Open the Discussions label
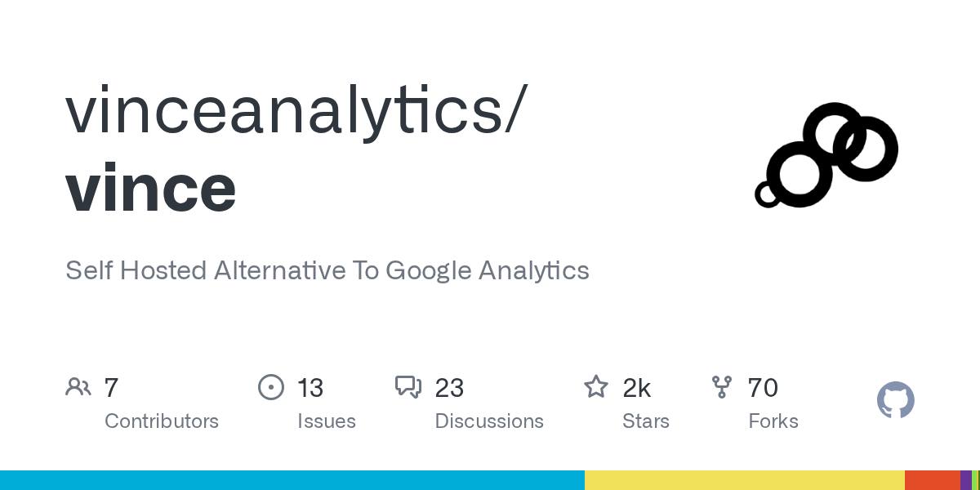The width and height of the screenshot is (980, 490). click(x=489, y=421)
